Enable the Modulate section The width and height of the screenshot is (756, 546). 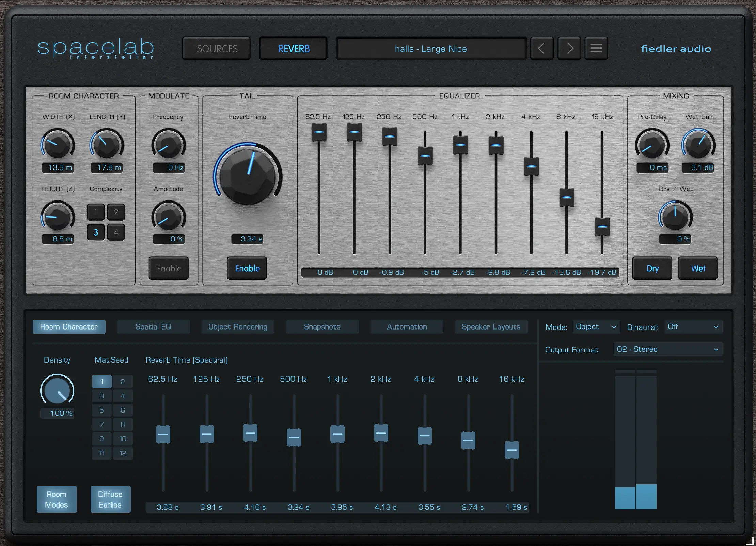click(169, 268)
